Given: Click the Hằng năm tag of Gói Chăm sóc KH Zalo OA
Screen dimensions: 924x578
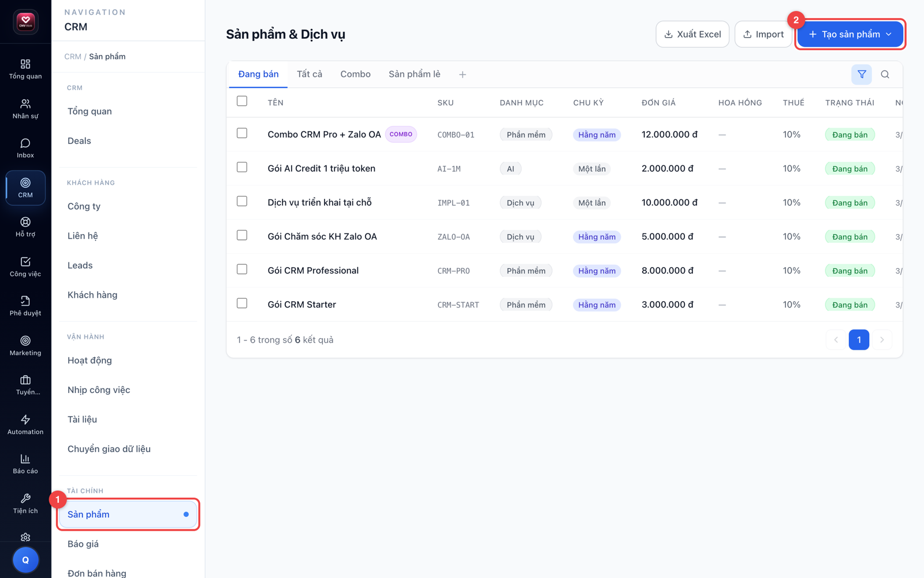Looking at the screenshot, I should click(597, 237).
